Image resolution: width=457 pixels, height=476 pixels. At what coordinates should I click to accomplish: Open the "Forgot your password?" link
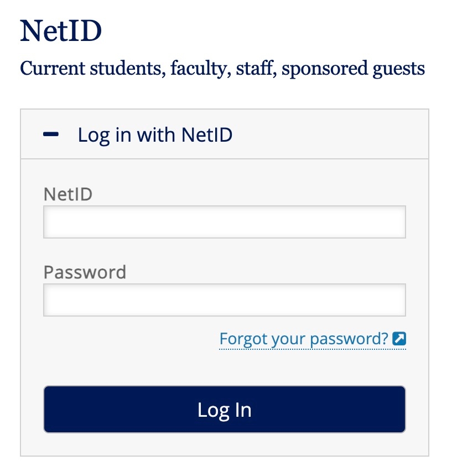coord(304,339)
